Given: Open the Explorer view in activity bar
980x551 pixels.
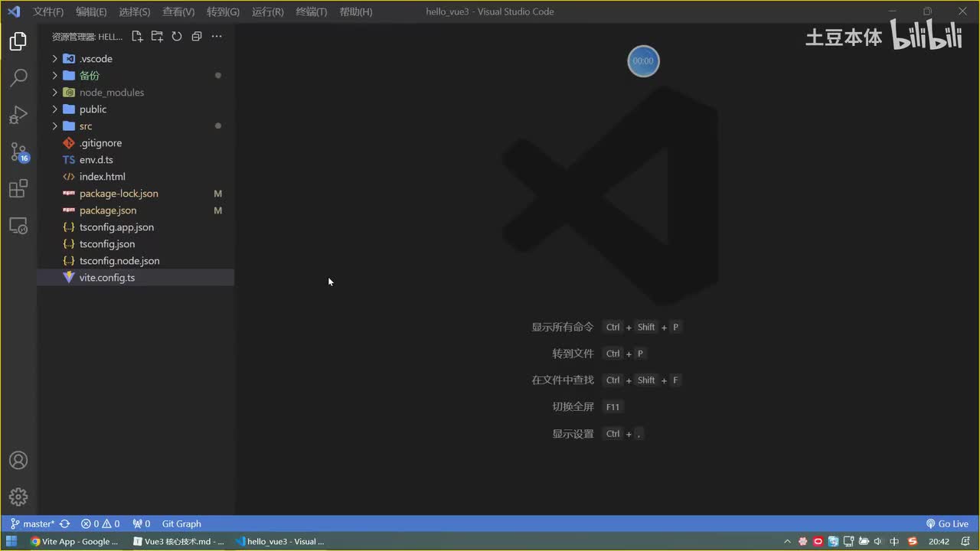Looking at the screenshot, I should [x=18, y=41].
